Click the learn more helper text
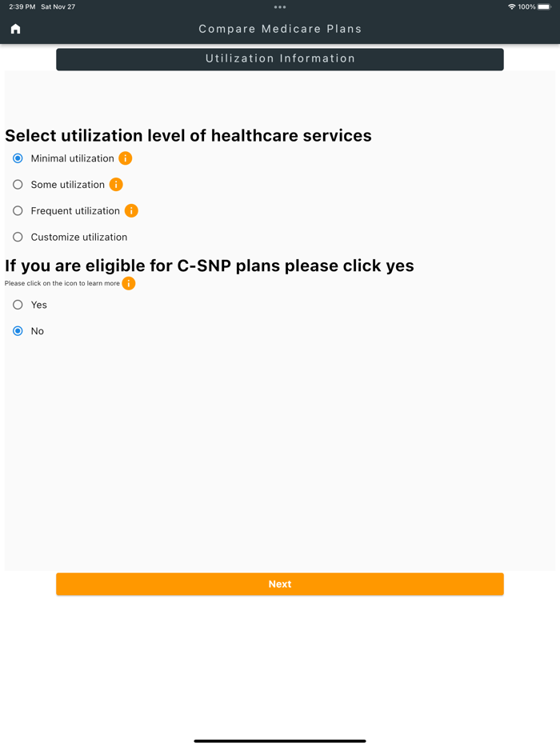560x747 pixels. click(60, 283)
